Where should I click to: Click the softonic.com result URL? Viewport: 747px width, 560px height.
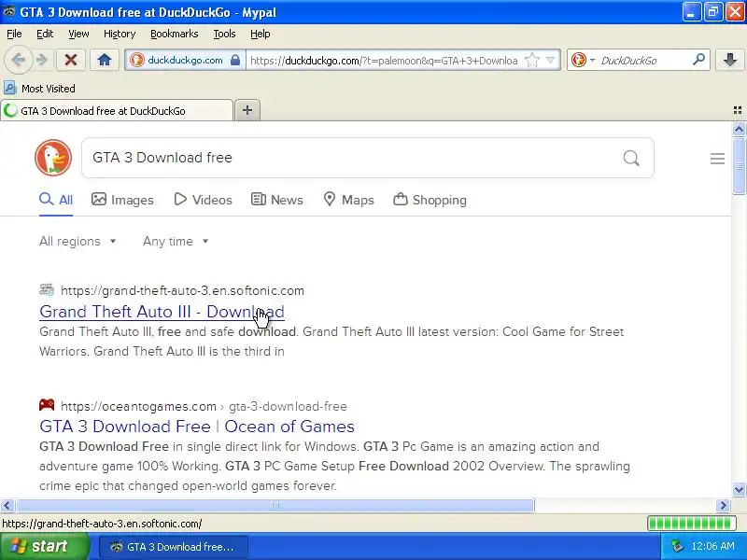[182, 290]
